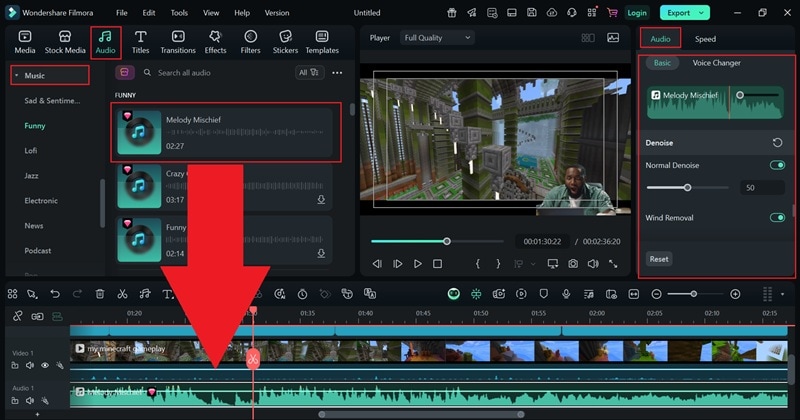Mute the Audio 1 track
The width and height of the screenshot is (800, 420).
[30, 401]
